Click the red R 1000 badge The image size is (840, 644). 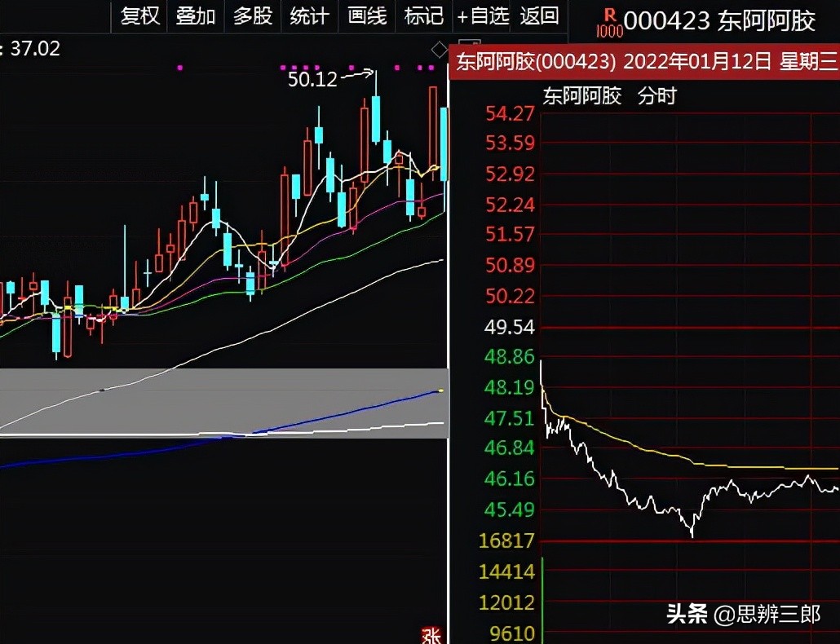610,24
